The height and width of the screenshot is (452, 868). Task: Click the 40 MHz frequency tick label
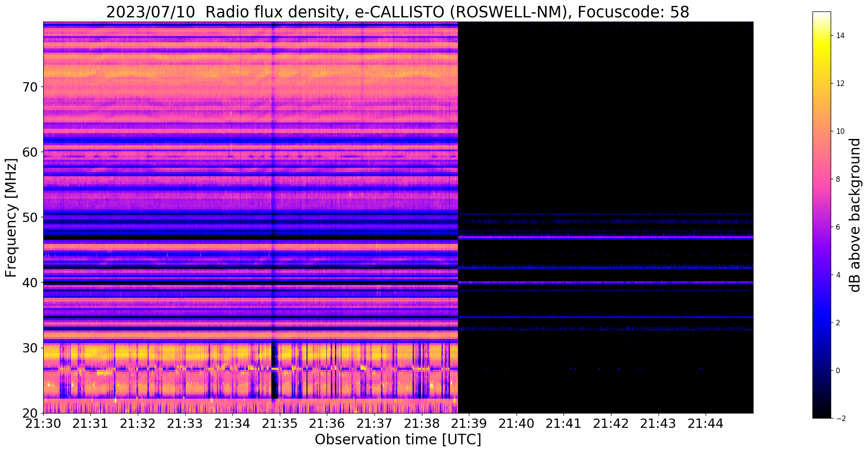29,283
